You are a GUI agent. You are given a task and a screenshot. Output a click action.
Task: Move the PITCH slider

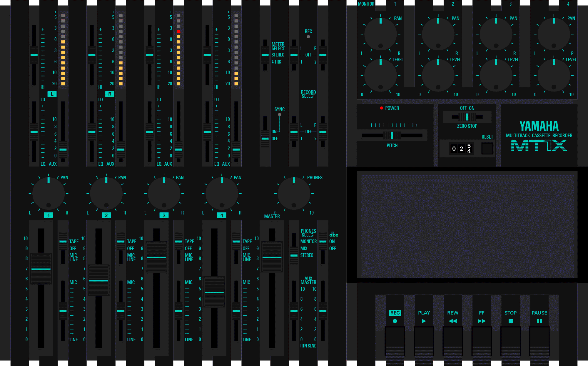pos(392,135)
